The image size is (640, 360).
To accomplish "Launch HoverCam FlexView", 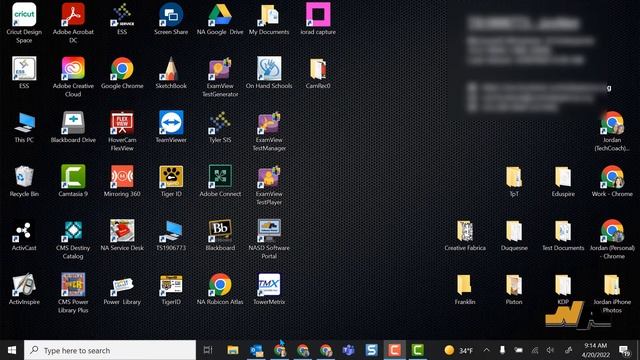I will [122, 131].
